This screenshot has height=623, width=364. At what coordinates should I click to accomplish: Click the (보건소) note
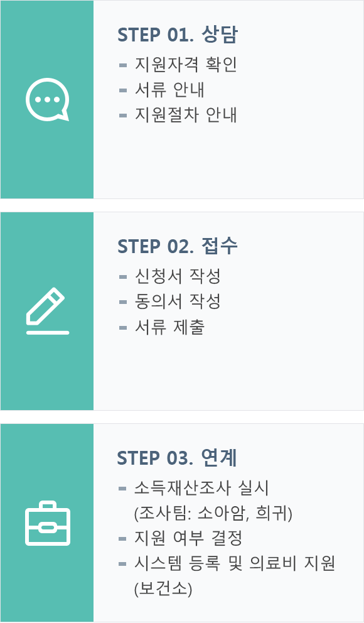pos(163,589)
